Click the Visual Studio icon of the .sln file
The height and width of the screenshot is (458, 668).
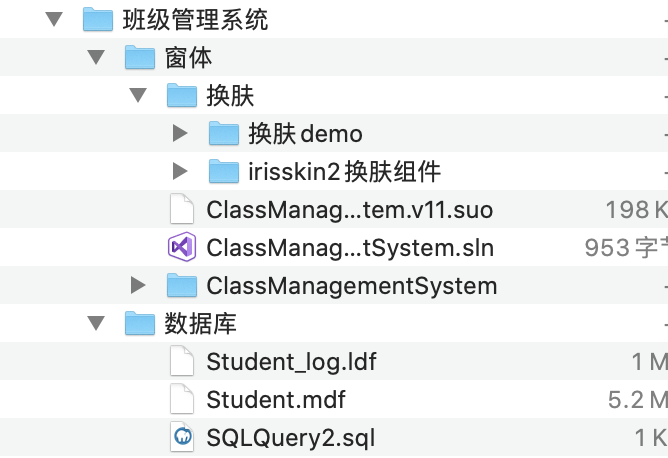pyautogui.click(x=182, y=247)
